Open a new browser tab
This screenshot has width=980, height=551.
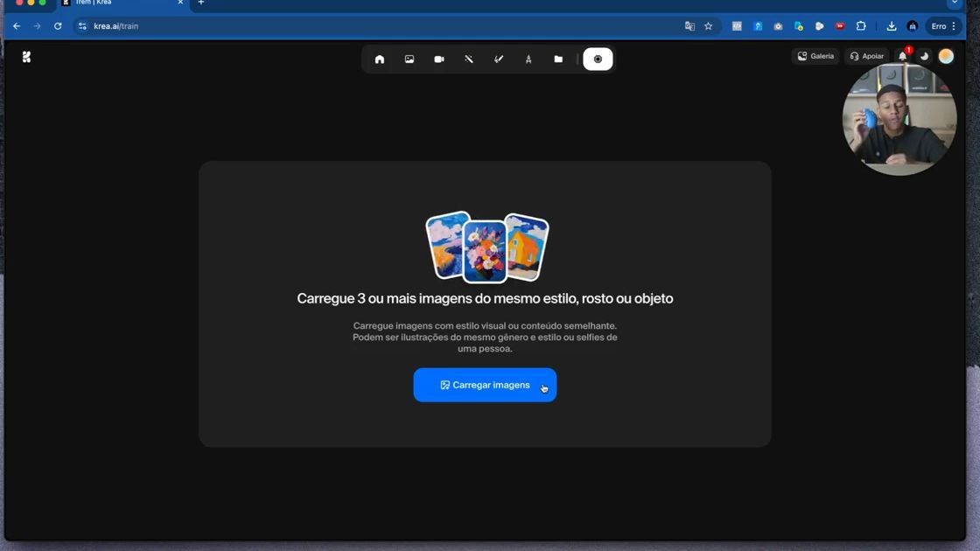tap(200, 3)
